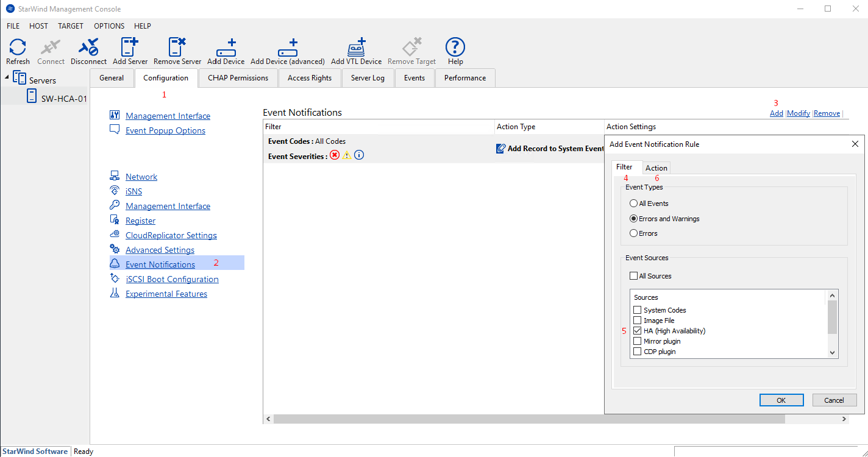Click the notifications table left scroll arrow
868x457 pixels.
268,419
